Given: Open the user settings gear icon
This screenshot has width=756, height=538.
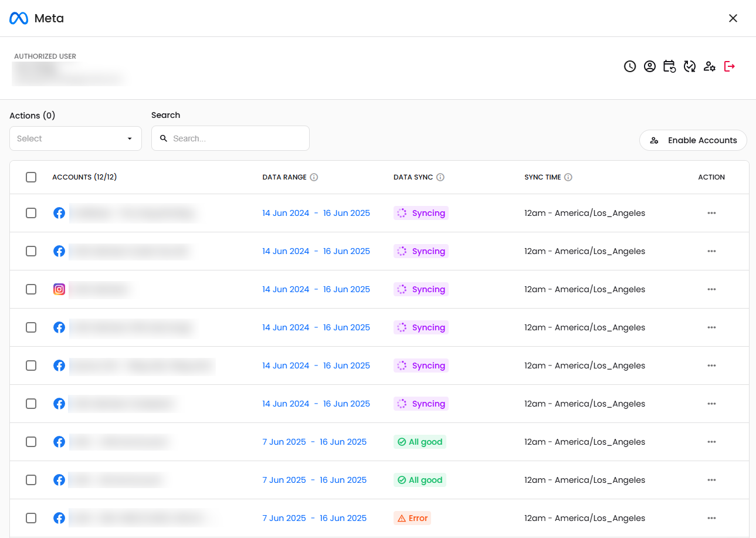Looking at the screenshot, I should pyautogui.click(x=710, y=66).
